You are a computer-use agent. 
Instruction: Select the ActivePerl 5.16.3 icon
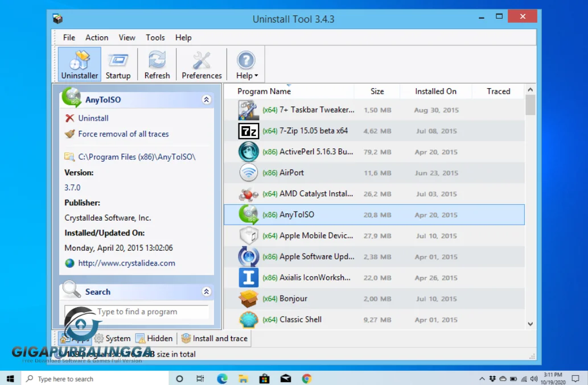pos(248,152)
